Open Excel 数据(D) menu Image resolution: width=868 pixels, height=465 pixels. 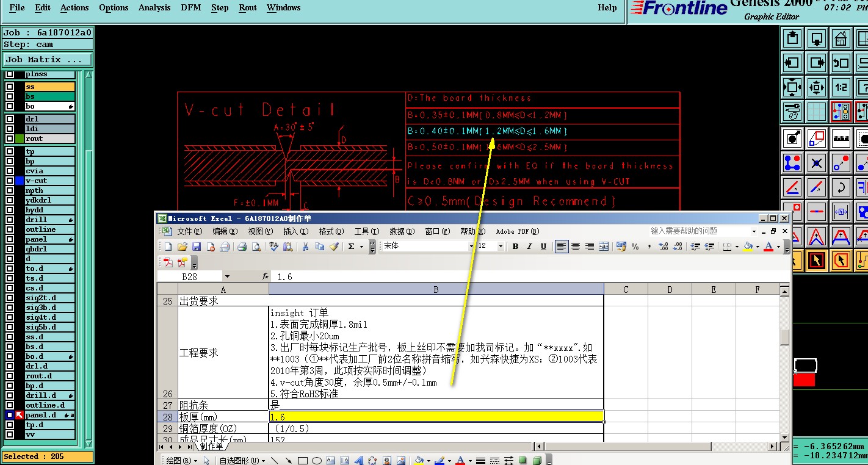(402, 231)
